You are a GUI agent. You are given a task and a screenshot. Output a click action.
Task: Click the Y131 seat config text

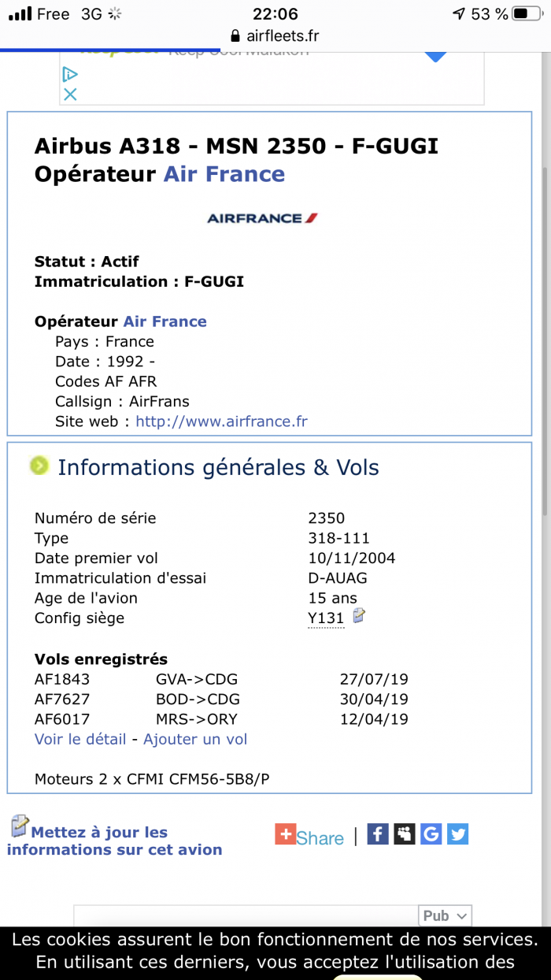tap(326, 618)
